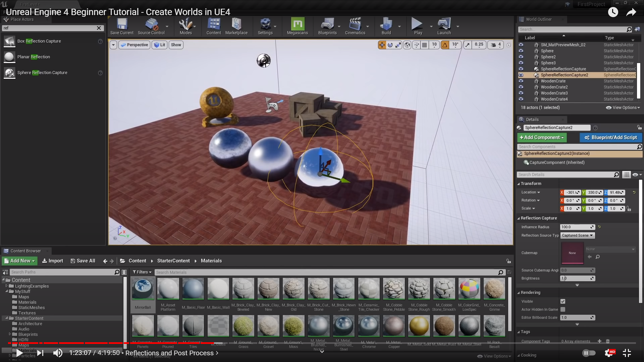Click the Add Component button
The image size is (644, 362).
point(542,137)
